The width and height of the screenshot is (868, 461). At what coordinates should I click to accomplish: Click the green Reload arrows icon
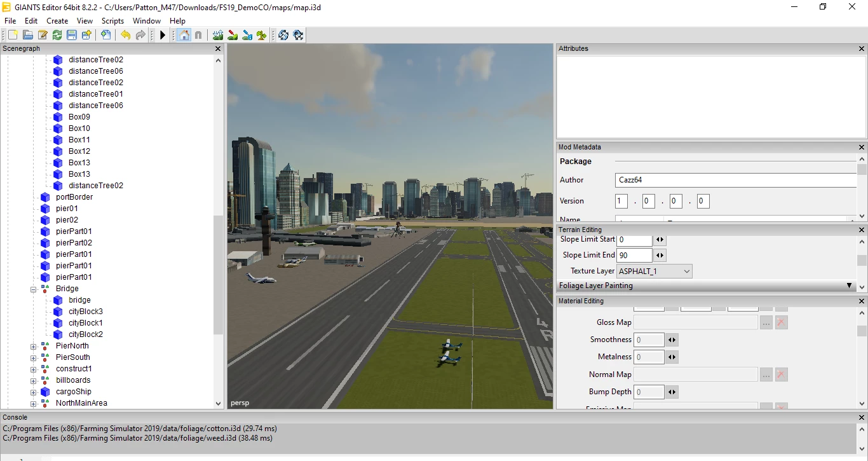[57, 35]
